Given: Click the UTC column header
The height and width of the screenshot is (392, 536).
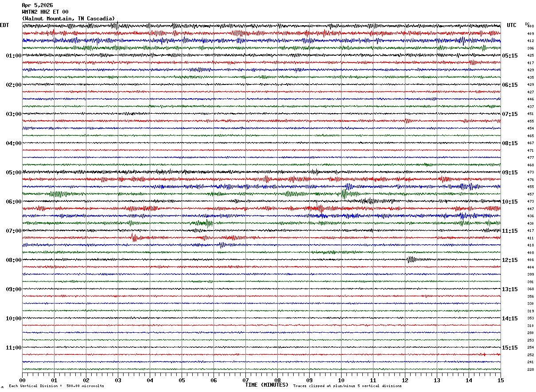Looking at the screenshot, I should coord(512,25).
